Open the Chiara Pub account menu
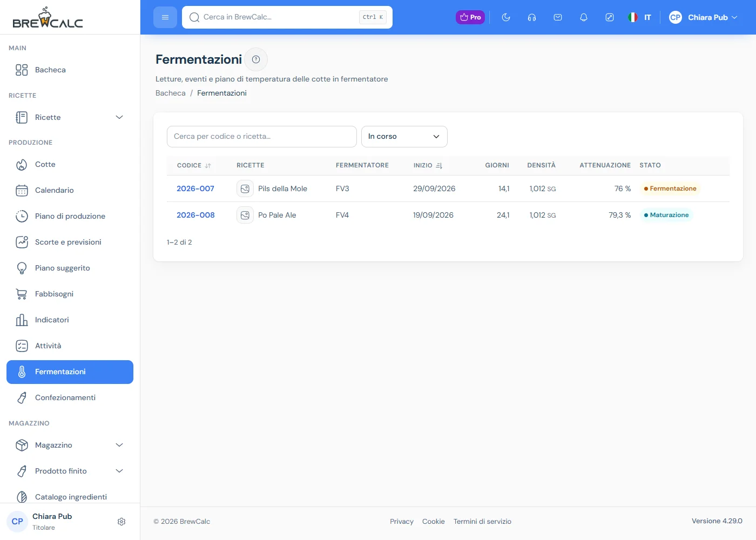 tap(703, 17)
